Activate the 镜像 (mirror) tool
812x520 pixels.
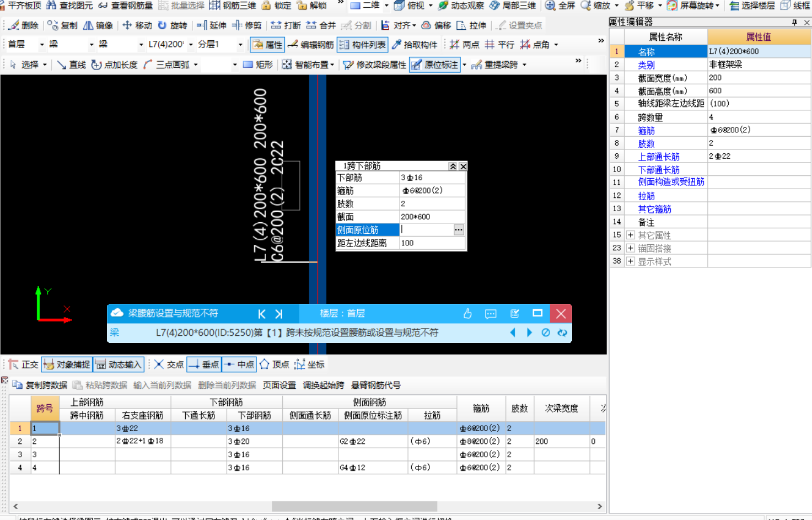(98, 25)
